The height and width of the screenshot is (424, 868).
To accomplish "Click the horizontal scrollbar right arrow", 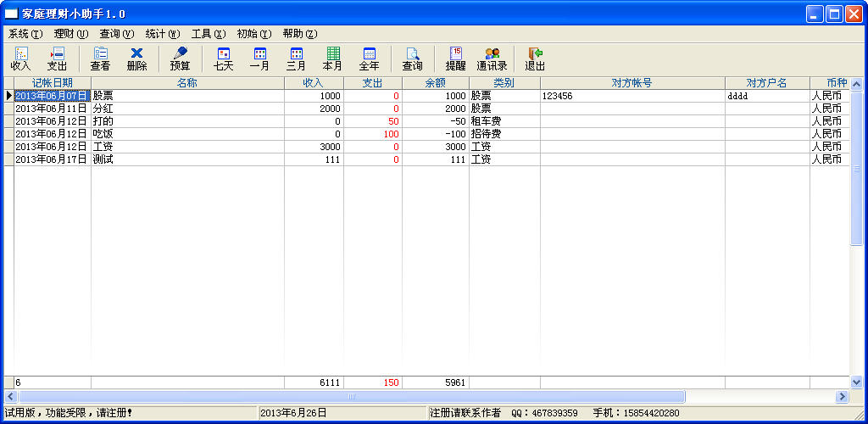I will [x=842, y=396].
